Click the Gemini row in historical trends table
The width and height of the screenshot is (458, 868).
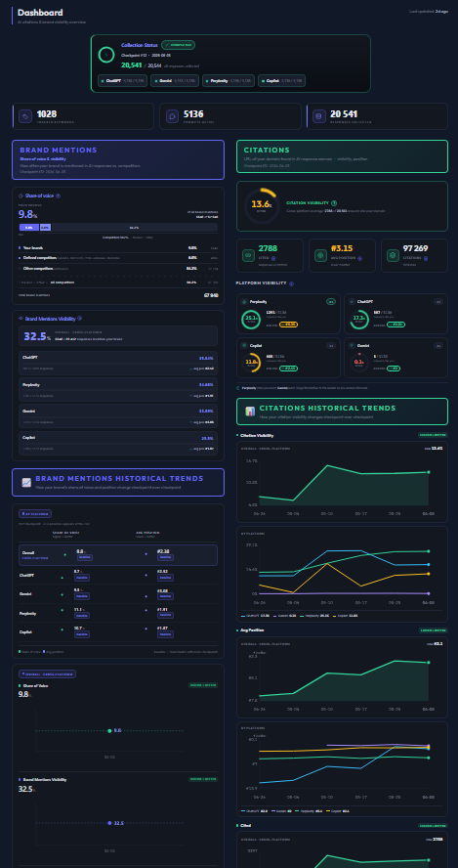pos(118,594)
